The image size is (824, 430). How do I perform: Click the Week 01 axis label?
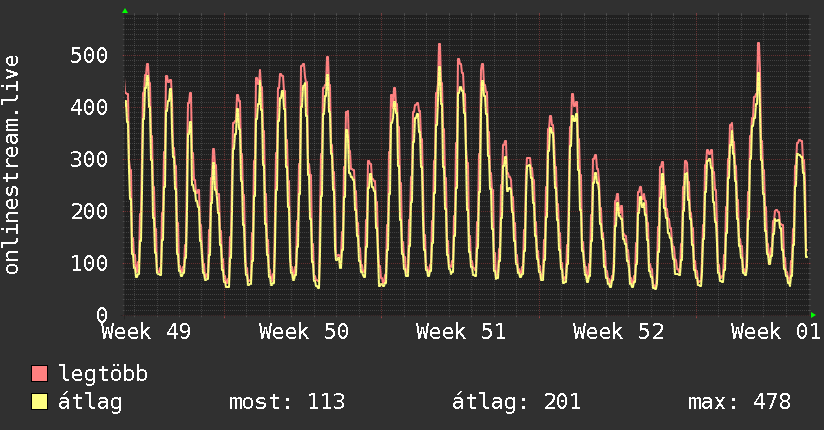pos(776,332)
